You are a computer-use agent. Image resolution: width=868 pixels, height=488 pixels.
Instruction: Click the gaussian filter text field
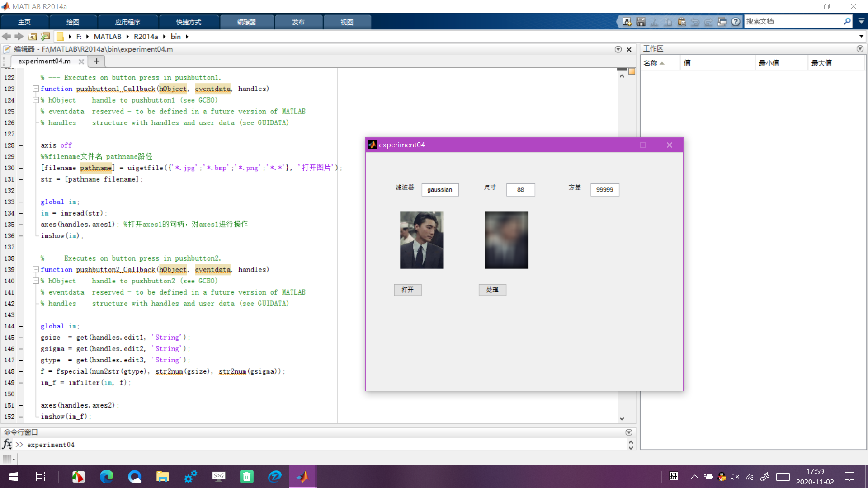tap(440, 190)
